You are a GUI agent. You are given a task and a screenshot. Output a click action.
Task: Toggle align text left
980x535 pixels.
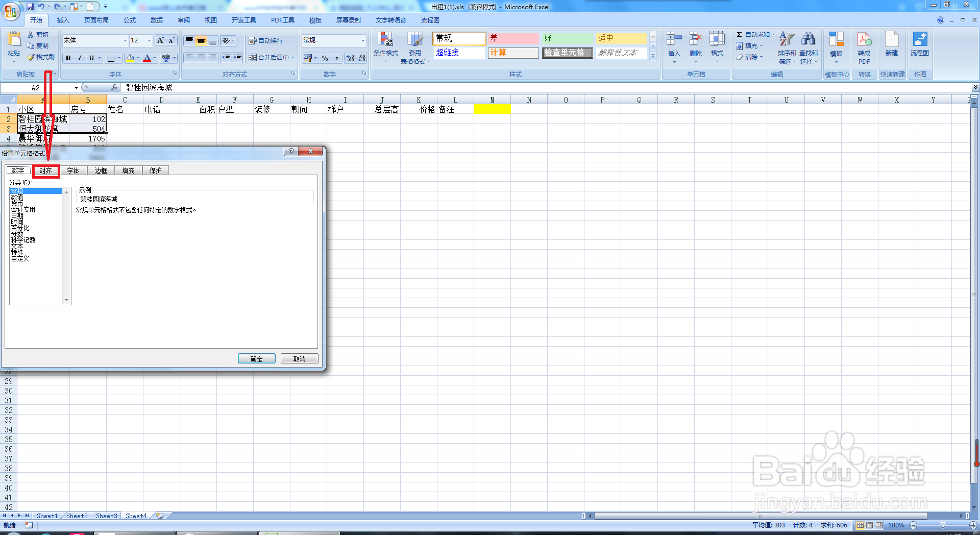click(189, 58)
